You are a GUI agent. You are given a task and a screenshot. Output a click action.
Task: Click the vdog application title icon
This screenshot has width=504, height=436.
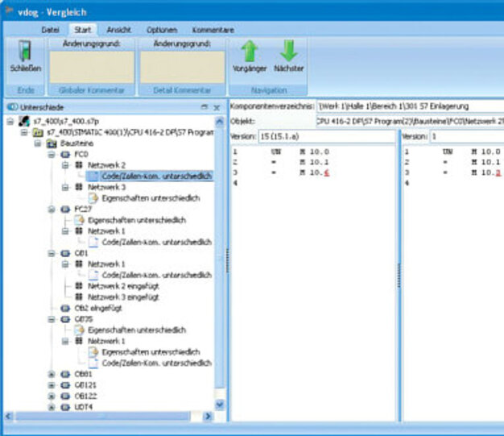click(x=10, y=11)
